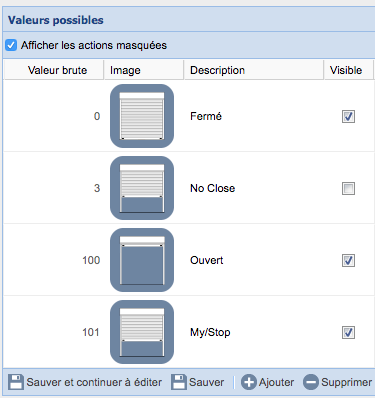Click the partially closed shutter image for No Close
The image size is (375, 398).
click(142, 188)
